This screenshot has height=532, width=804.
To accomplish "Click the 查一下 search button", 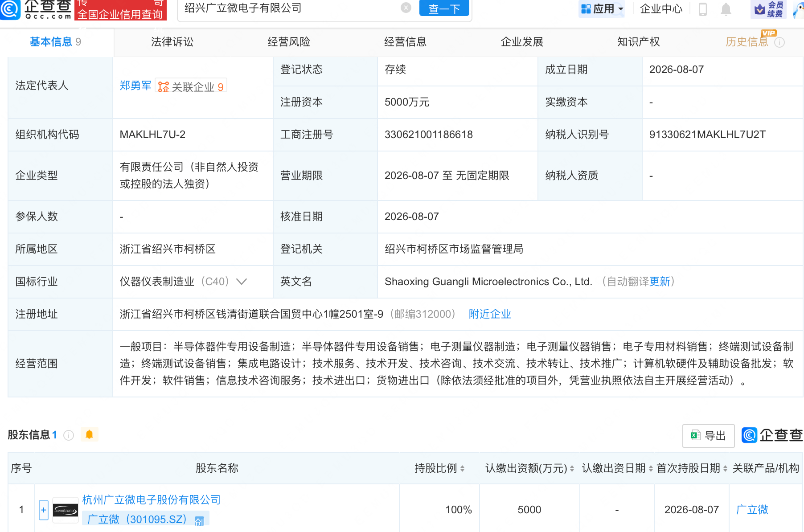I will pos(444,8).
